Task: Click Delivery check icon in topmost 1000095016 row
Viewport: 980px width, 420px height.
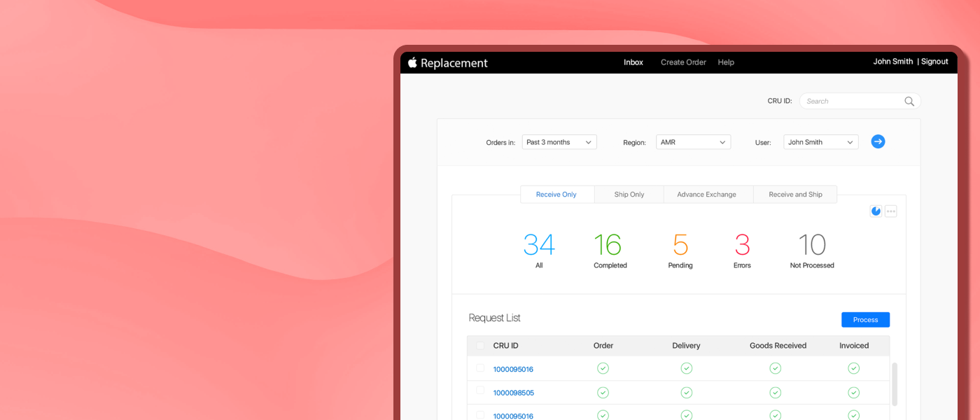Action: pyautogui.click(x=687, y=368)
